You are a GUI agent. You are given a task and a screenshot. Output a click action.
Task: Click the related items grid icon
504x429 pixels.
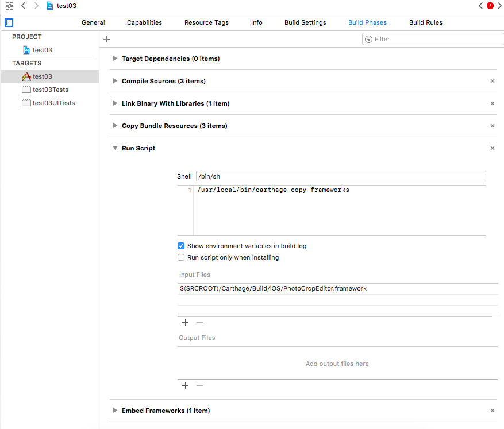tap(9, 6)
